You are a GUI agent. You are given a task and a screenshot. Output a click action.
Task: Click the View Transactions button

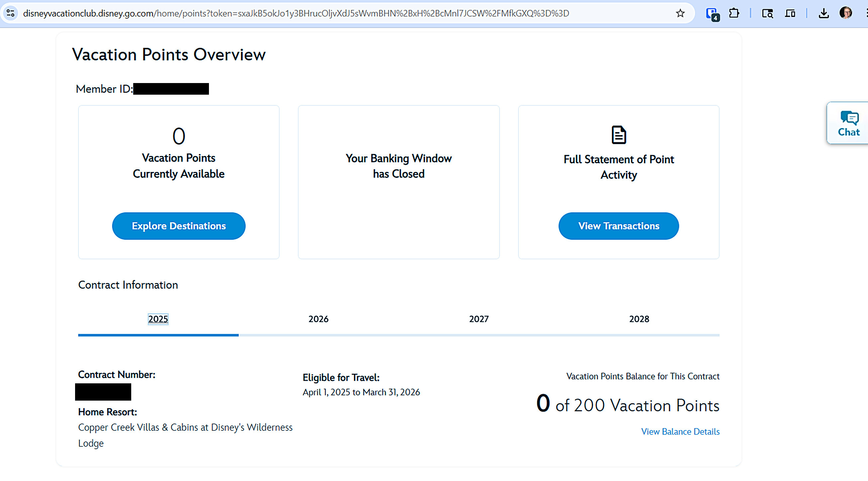[x=619, y=226]
